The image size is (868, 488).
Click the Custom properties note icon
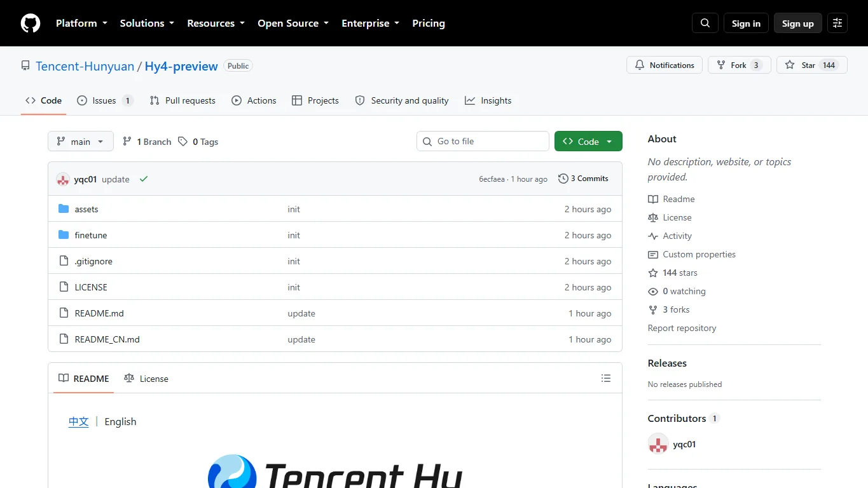653,254
